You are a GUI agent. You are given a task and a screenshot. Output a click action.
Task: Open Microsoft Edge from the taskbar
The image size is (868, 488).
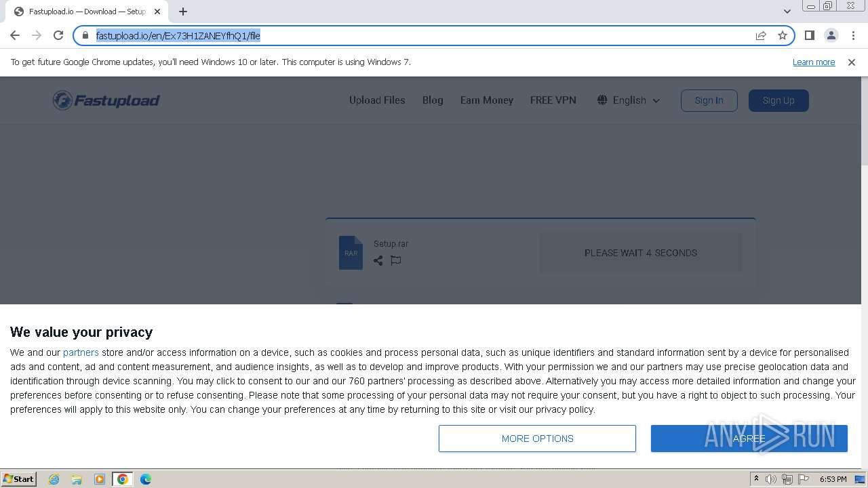point(146,479)
